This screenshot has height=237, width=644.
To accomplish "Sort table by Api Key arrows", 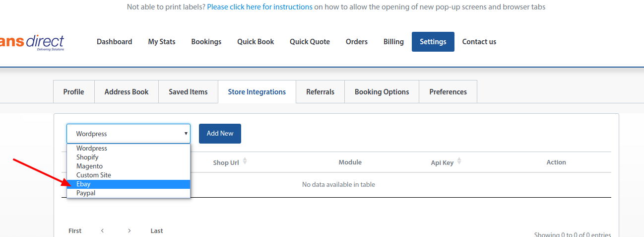I will 459,162.
